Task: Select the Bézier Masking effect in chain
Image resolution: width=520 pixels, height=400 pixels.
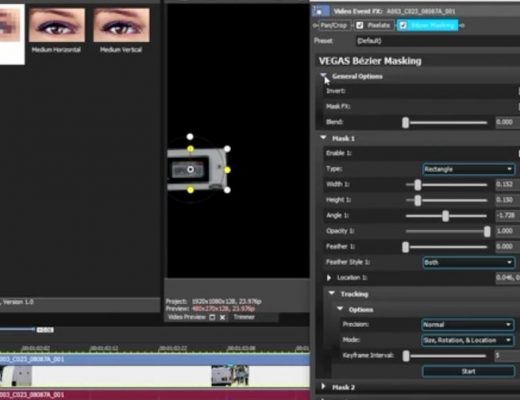Action: tap(432, 25)
